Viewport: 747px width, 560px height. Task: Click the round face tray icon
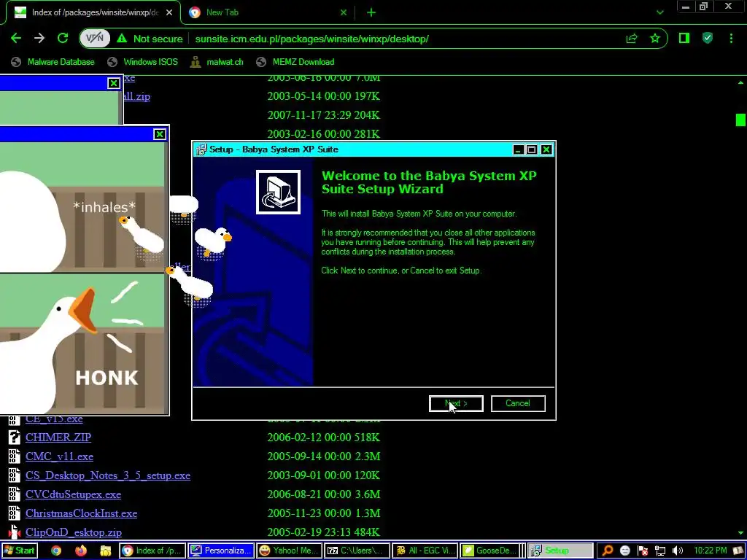624,551
